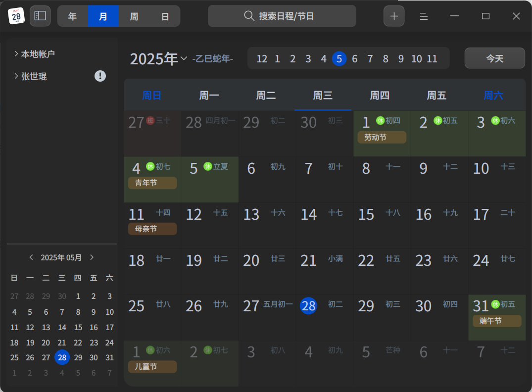Select April 27 班 workday cell

(152, 134)
